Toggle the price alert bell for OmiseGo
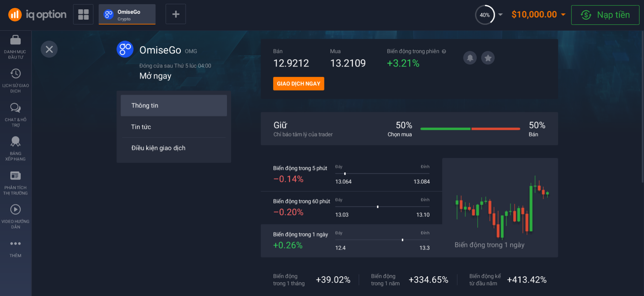This screenshot has width=644, height=296. 470,58
